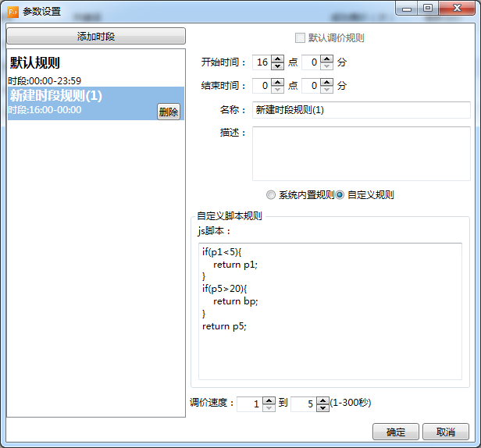
Task: Click into the js脚本 code editor
Action: (x=330, y=311)
